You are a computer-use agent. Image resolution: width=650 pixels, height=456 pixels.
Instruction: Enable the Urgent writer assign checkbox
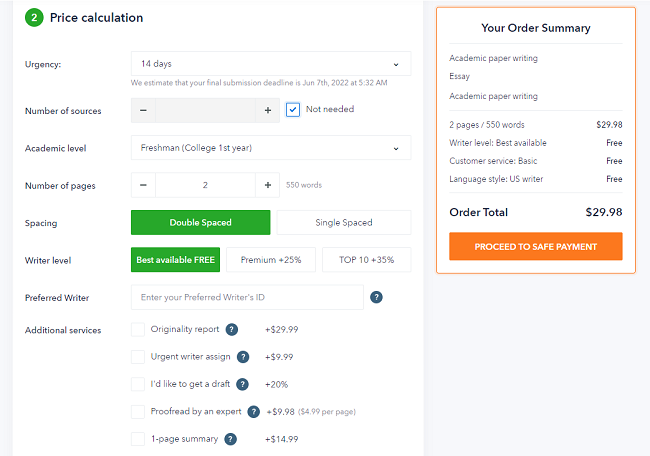[138, 357]
